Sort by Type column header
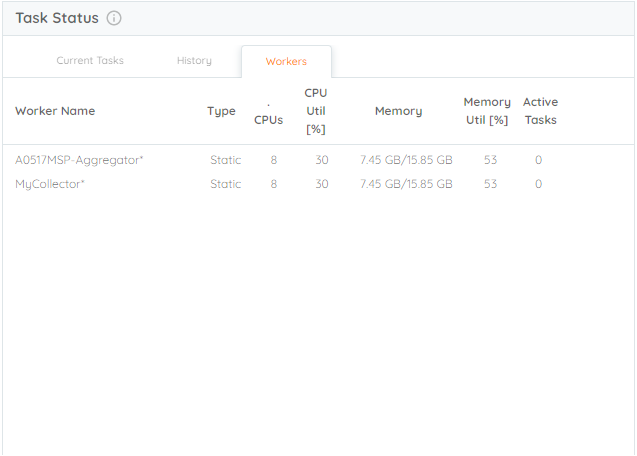 click(x=221, y=111)
